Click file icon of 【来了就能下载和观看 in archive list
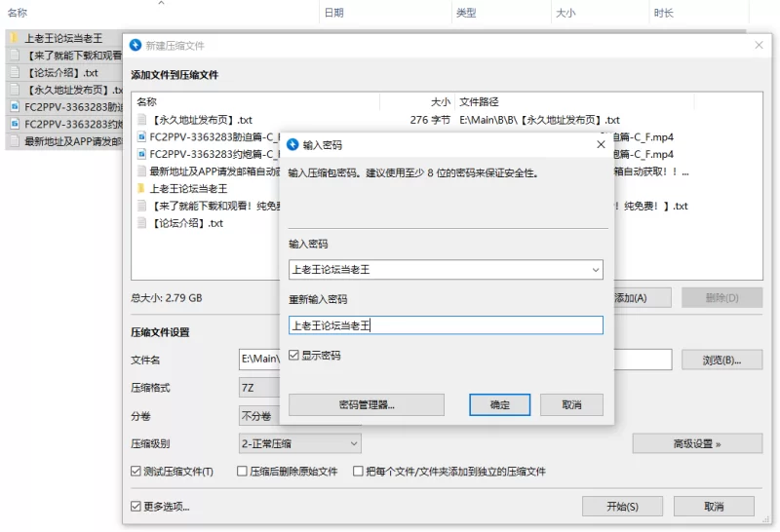780x532 pixels. tap(142, 206)
